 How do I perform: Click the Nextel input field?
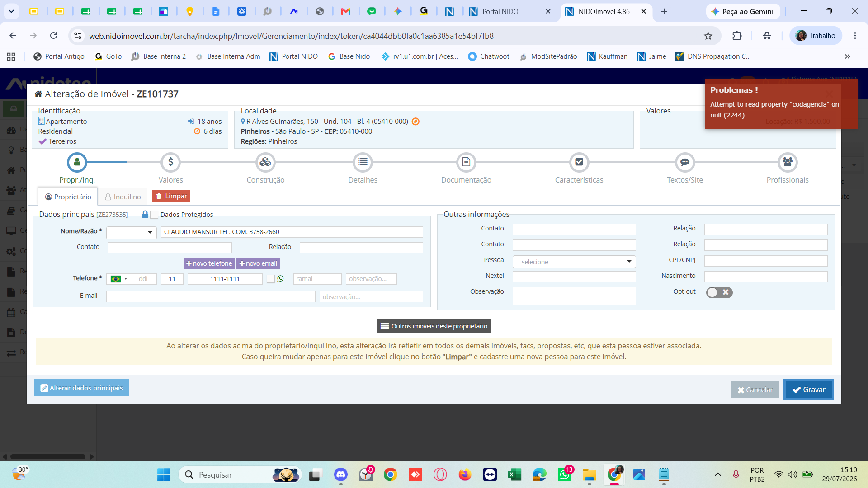574,277
